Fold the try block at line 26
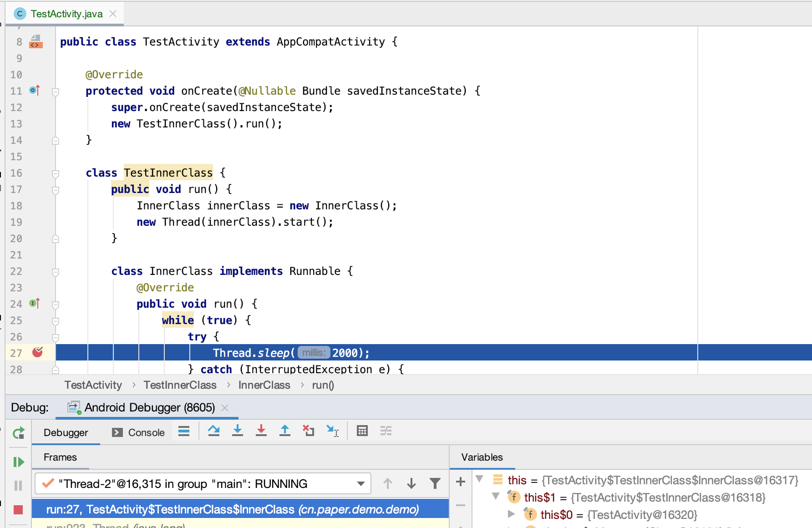 [56, 338]
